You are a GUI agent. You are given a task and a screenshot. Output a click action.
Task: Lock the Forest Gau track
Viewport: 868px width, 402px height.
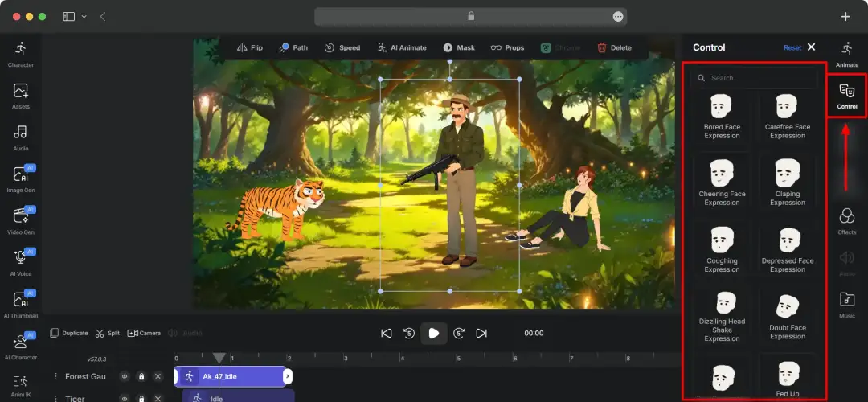141,376
